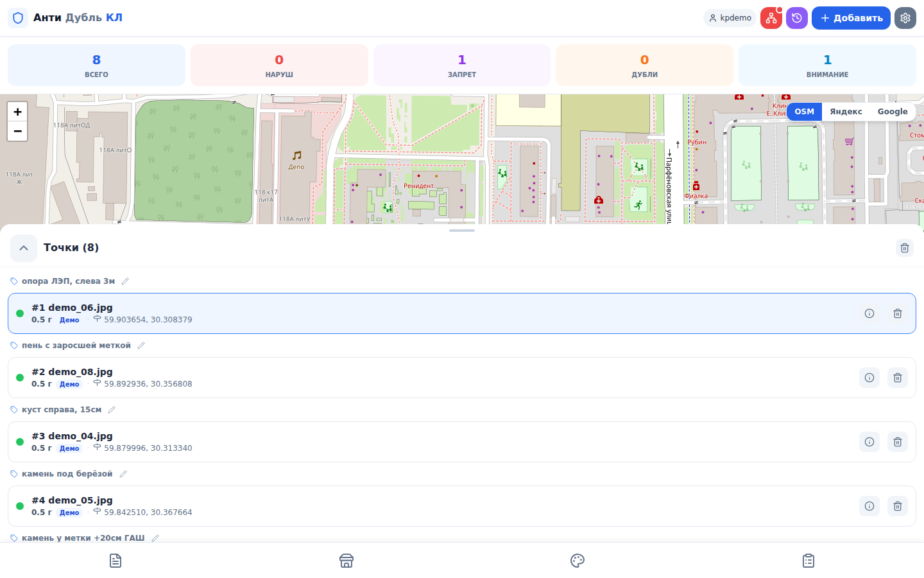Open the purple history clock button
This screenshot has width=924, height=578.
pyautogui.click(x=797, y=18)
